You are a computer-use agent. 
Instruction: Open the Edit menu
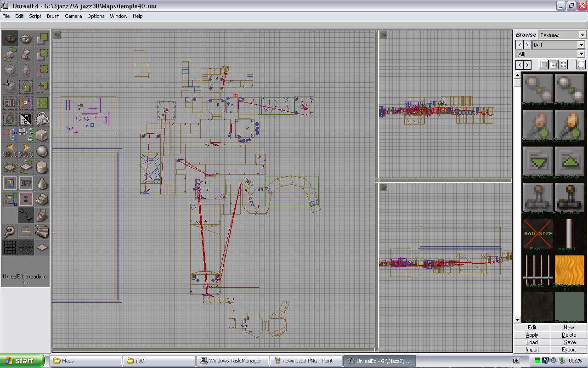pos(19,16)
